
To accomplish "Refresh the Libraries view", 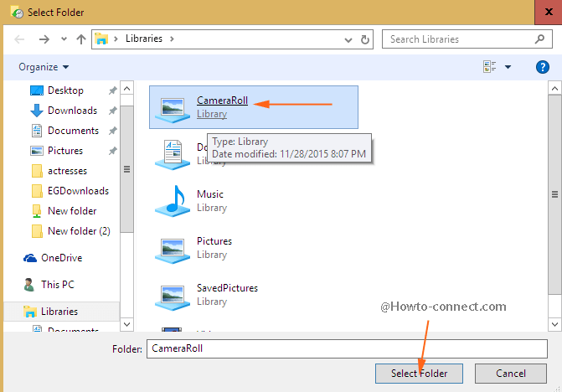I will pyautogui.click(x=365, y=39).
